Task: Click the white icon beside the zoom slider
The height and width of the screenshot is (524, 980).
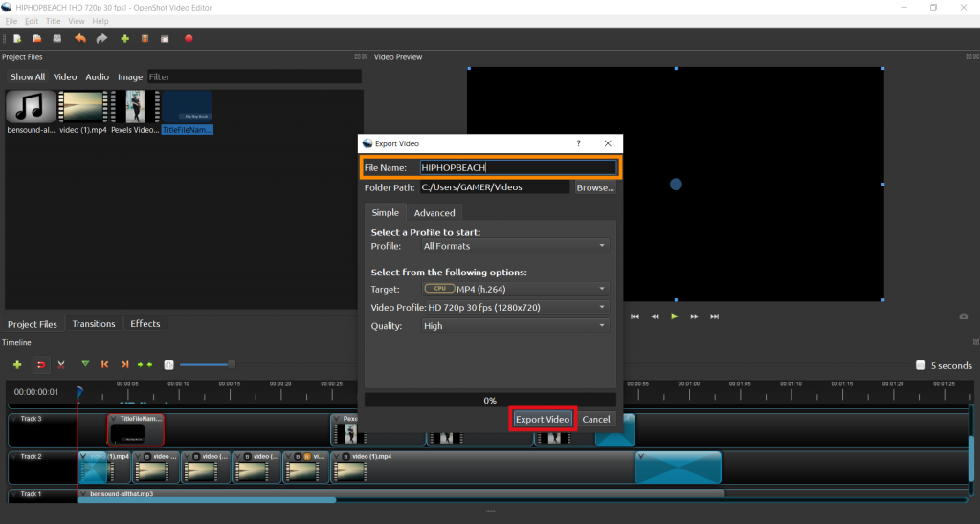Action: (x=168, y=364)
